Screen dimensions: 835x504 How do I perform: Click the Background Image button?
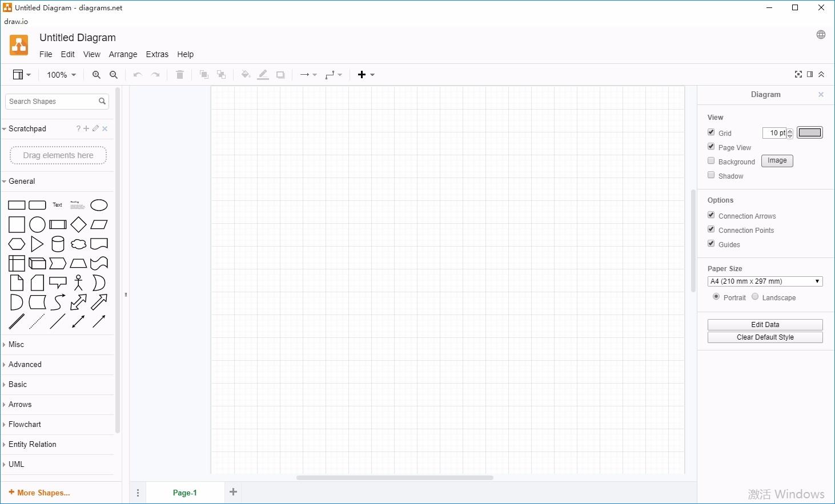point(777,161)
